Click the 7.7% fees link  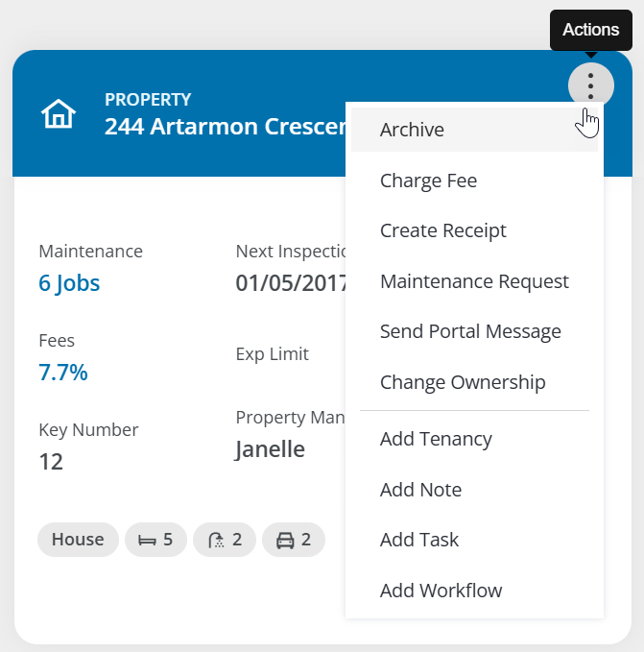pos(63,373)
